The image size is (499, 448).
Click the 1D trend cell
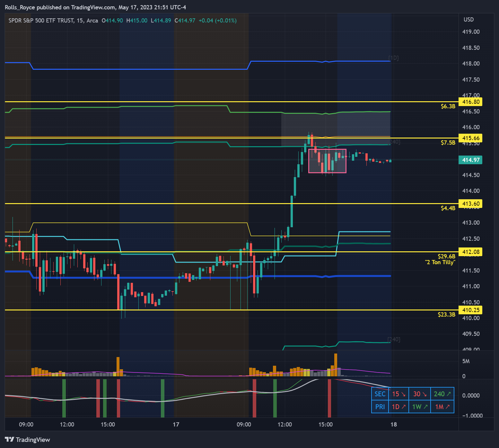point(398,407)
